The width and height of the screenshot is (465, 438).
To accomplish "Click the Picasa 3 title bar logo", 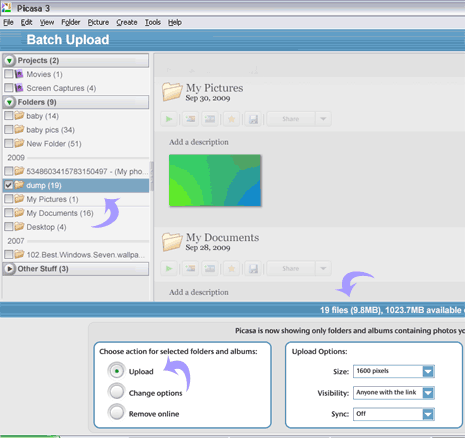I will 6,7.
